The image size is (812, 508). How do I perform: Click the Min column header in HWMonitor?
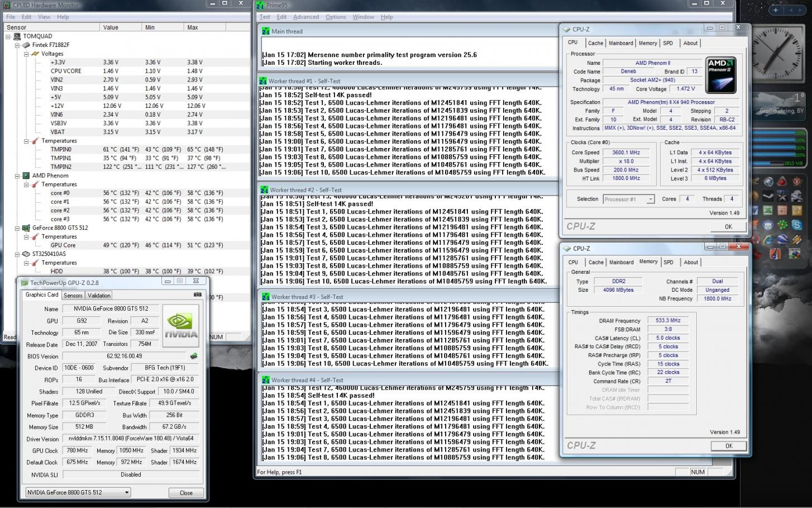[163, 27]
